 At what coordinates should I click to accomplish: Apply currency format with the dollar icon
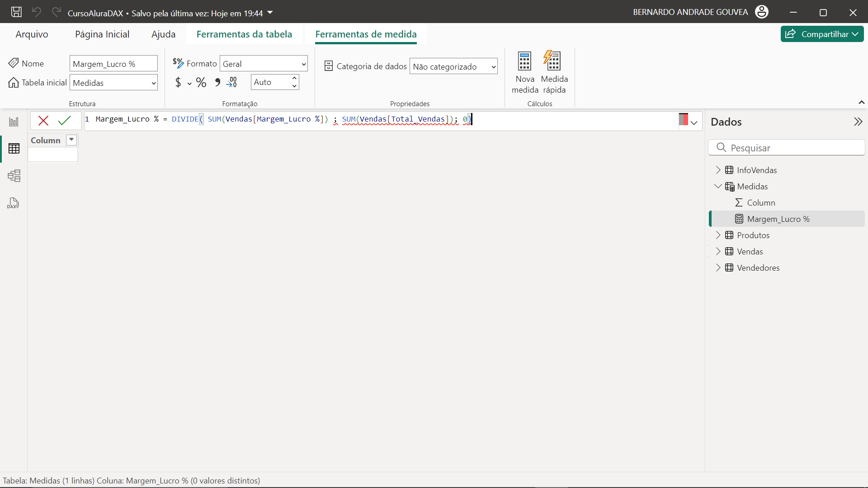click(178, 82)
